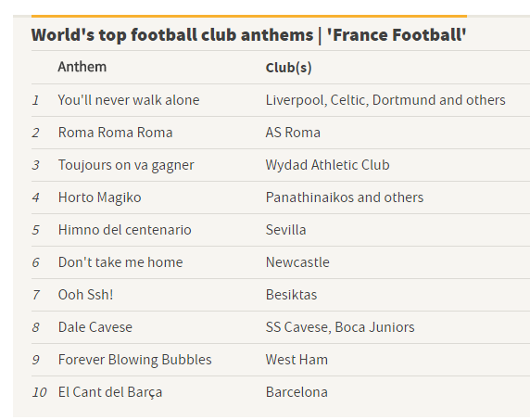Select the 'AS Roma' club cell

point(293,133)
